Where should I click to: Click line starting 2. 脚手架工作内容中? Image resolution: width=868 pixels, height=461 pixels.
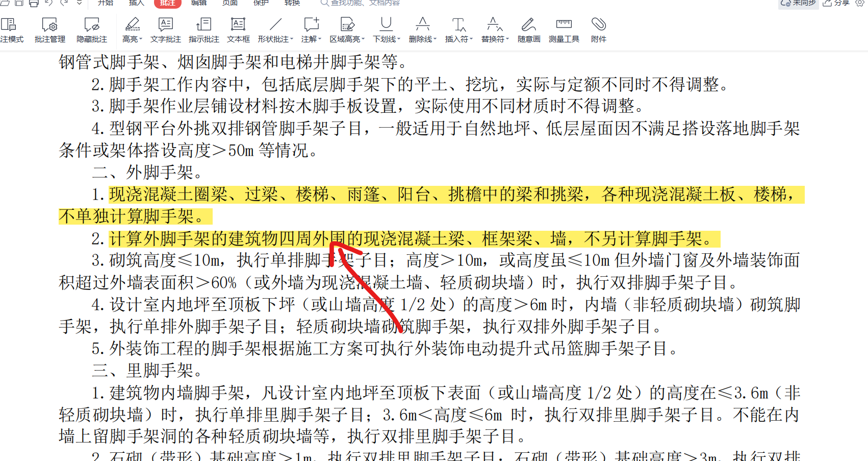point(411,84)
